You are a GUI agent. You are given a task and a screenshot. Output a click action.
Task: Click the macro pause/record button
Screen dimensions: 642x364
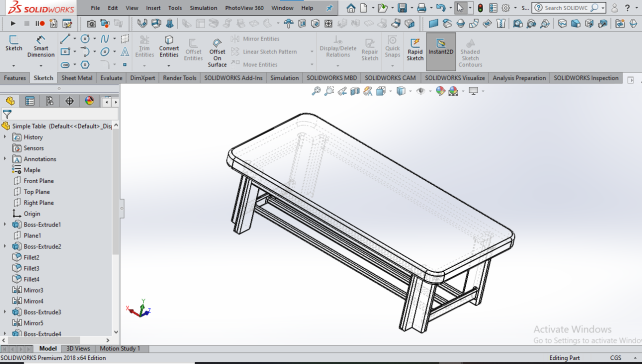click(x=40, y=24)
